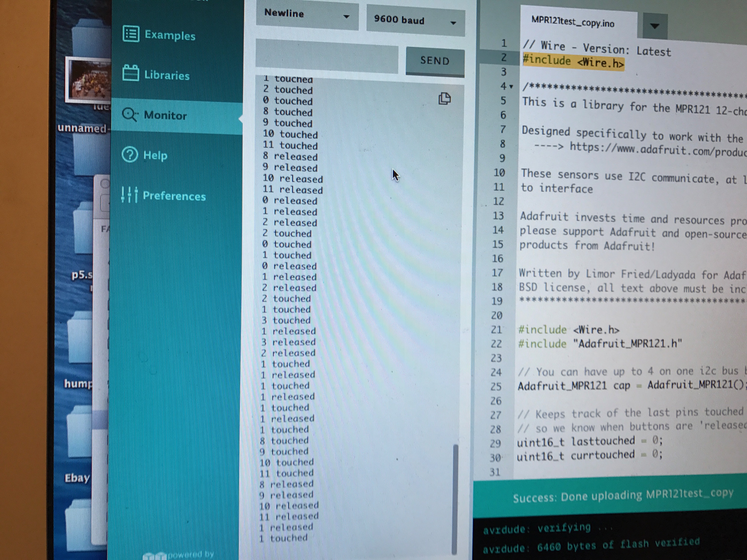Screen dimensions: 747x560
Task: Click the serial monitor scrollbar thumb
Action: click(x=455, y=500)
